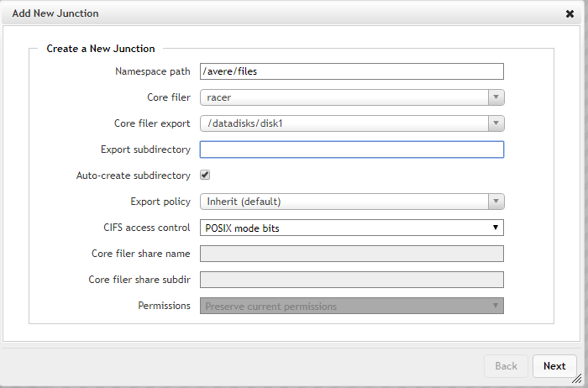This screenshot has height=388, width=588.
Task: Open the 'racer' Core filer combo box
Action: tap(344, 97)
